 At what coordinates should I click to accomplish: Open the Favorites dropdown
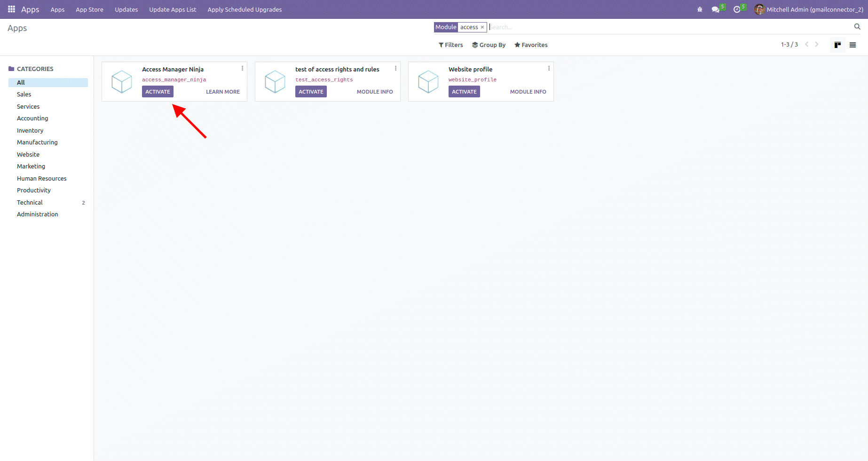(x=531, y=45)
